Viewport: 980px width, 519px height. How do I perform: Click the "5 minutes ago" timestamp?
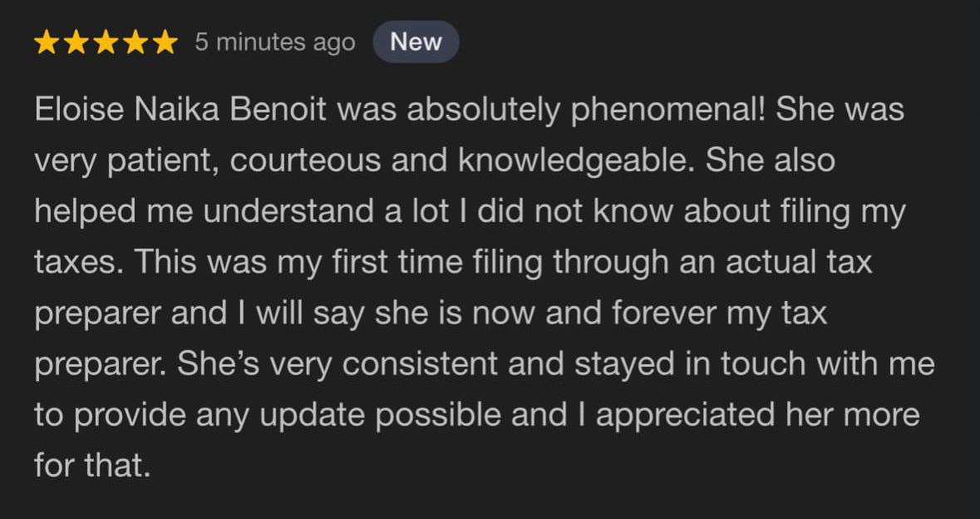(275, 42)
